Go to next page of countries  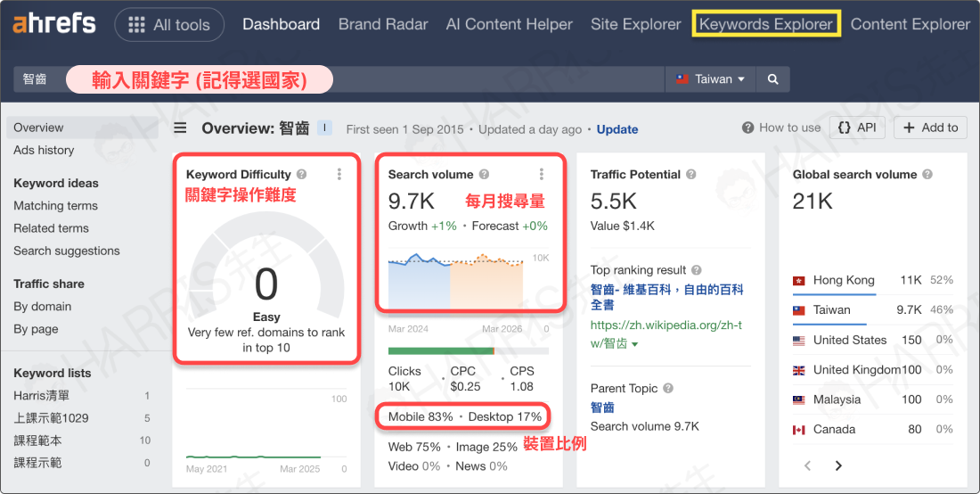coord(838,465)
